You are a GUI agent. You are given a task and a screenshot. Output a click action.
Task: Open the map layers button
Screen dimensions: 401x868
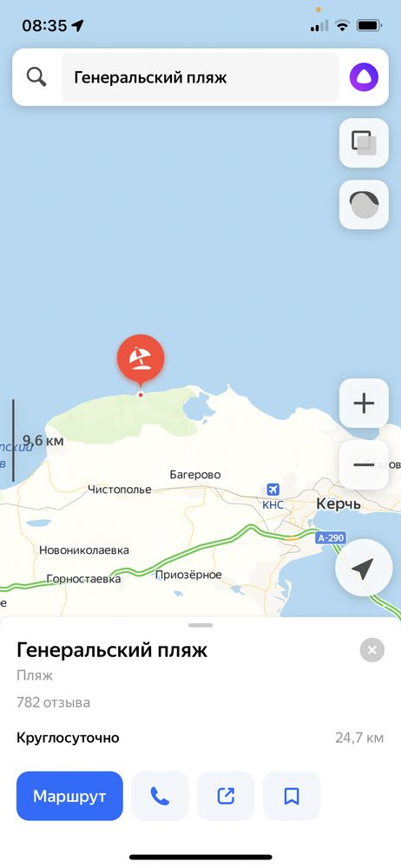364,143
